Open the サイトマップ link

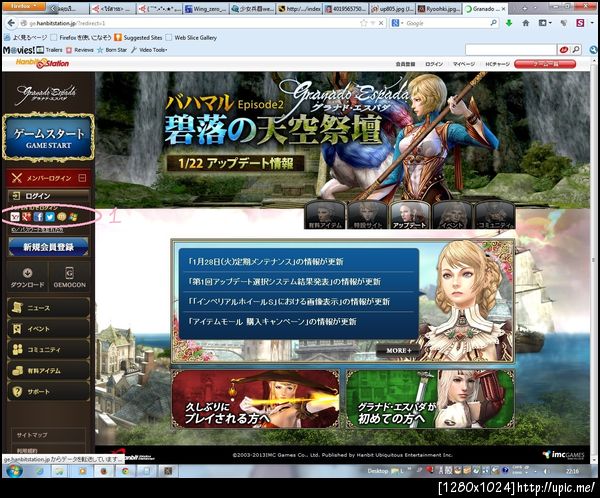click(x=32, y=435)
